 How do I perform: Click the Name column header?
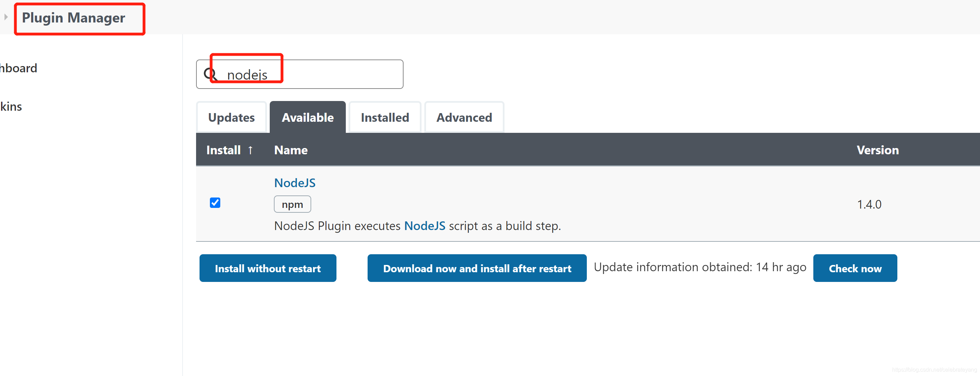point(291,150)
